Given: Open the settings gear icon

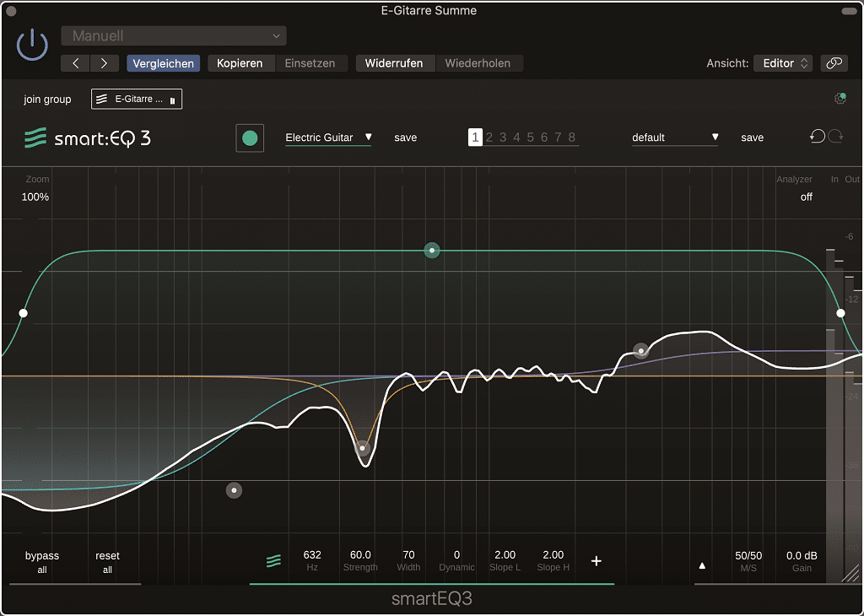Looking at the screenshot, I should point(840,98).
